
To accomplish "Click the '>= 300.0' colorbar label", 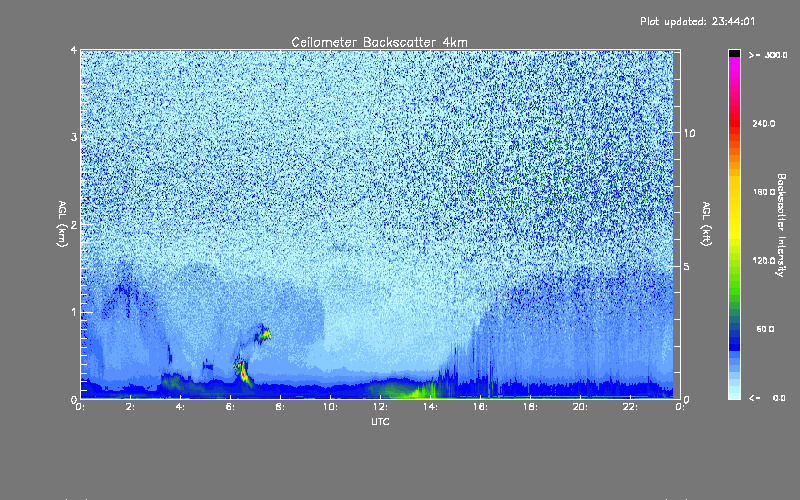I will click(x=768, y=55).
